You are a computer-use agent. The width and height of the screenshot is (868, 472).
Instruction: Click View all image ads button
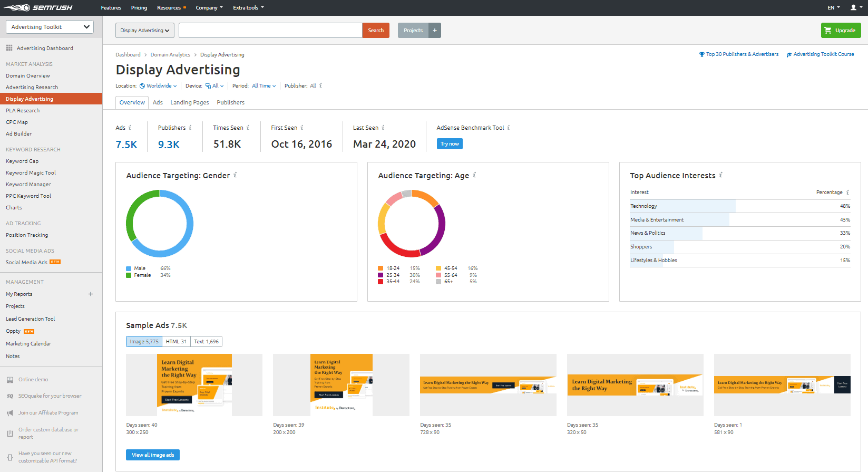click(153, 455)
